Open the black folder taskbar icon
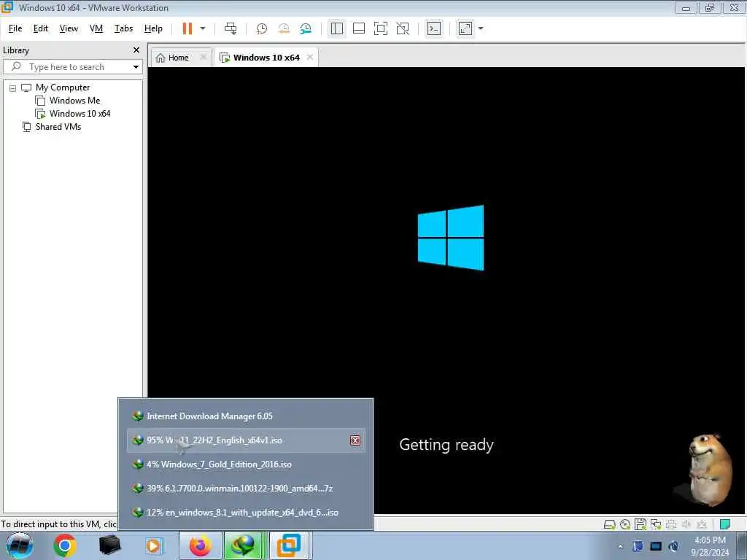This screenshot has width=747, height=560. 109,545
